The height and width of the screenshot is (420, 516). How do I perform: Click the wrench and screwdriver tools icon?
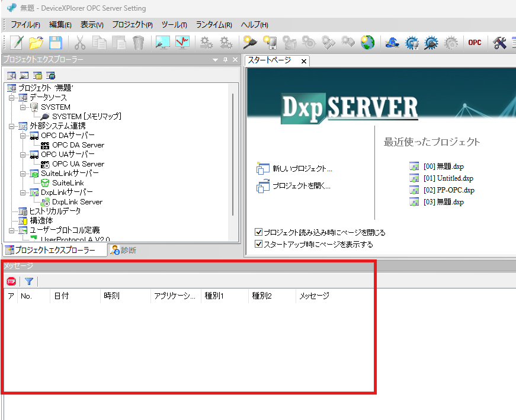pos(499,42)
